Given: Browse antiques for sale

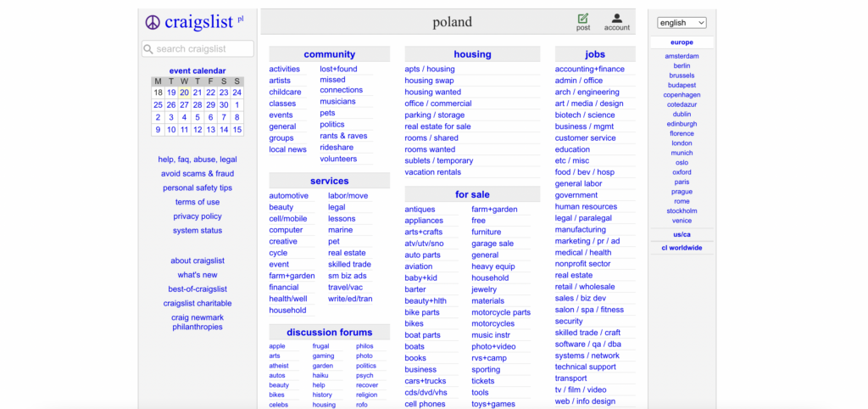Looking at the screenshot, I should (x=420, y=209).
